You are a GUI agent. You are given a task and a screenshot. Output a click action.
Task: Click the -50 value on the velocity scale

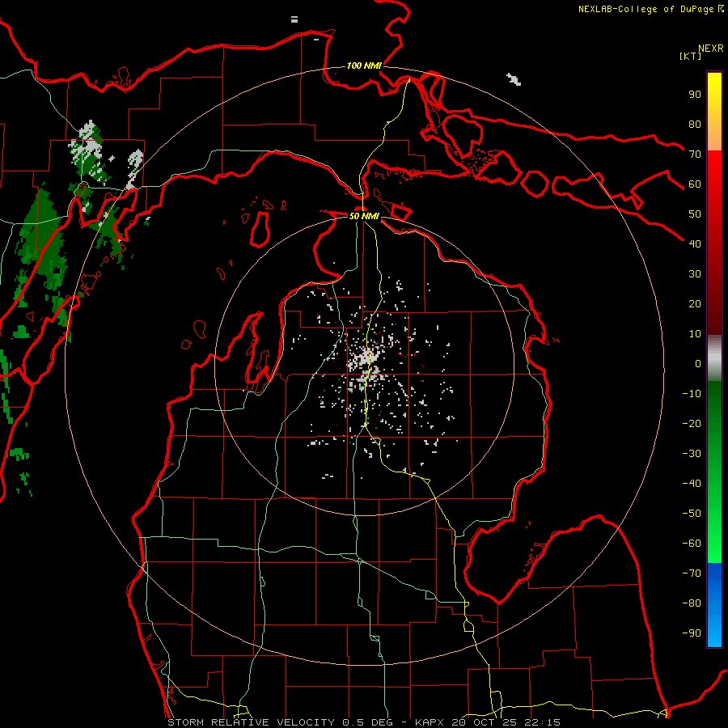pos(692,514)
